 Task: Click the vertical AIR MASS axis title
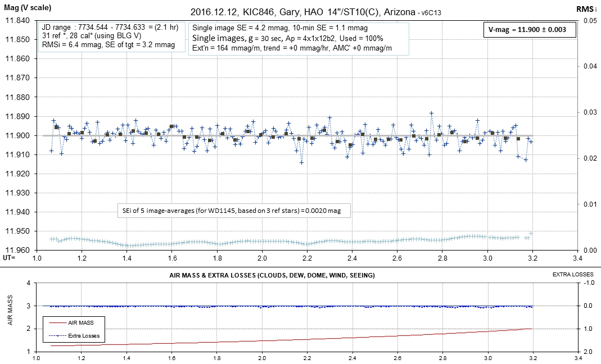click(x=10, y=317)
